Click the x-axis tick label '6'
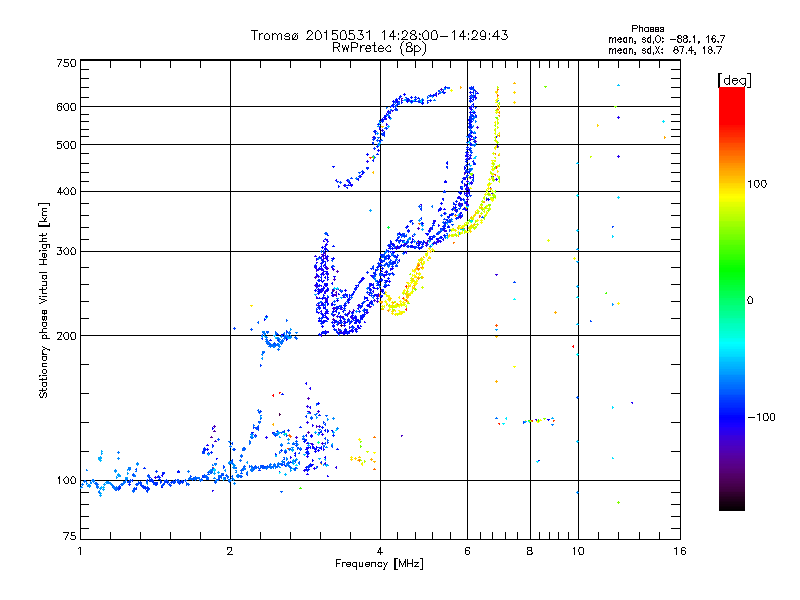 467,551
